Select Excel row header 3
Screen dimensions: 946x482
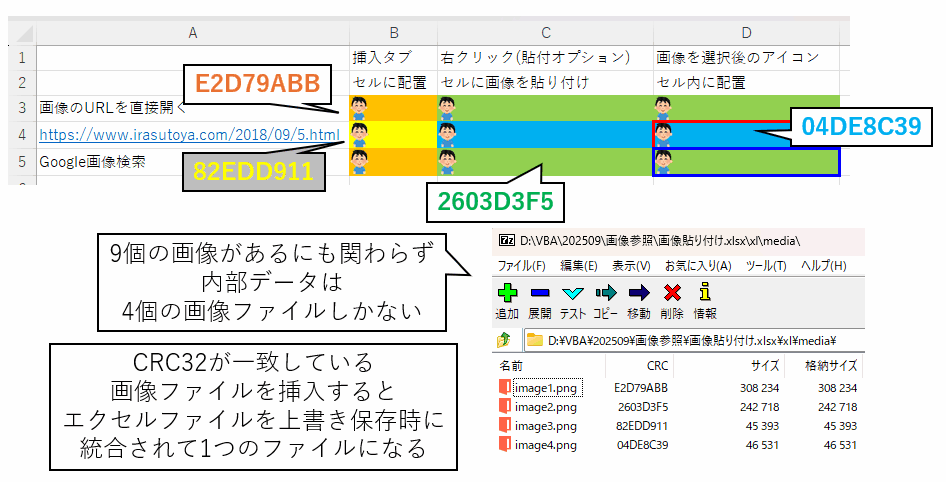[x=22, y=107]
